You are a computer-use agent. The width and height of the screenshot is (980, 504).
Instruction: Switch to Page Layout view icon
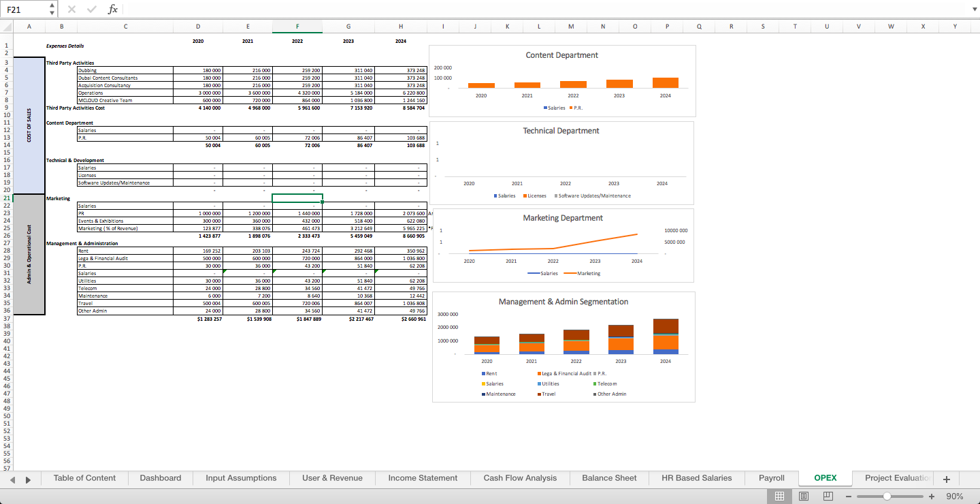point(804,497)
